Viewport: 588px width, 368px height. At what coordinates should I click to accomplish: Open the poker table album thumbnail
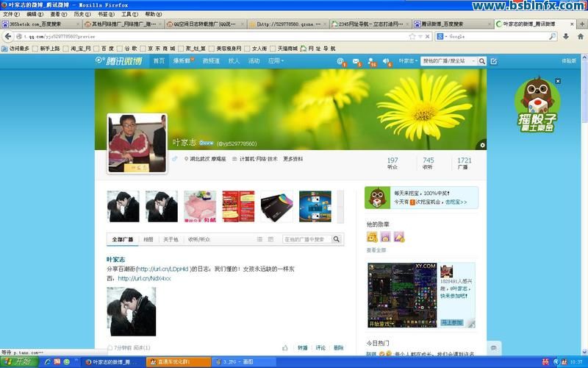(315, 206)
